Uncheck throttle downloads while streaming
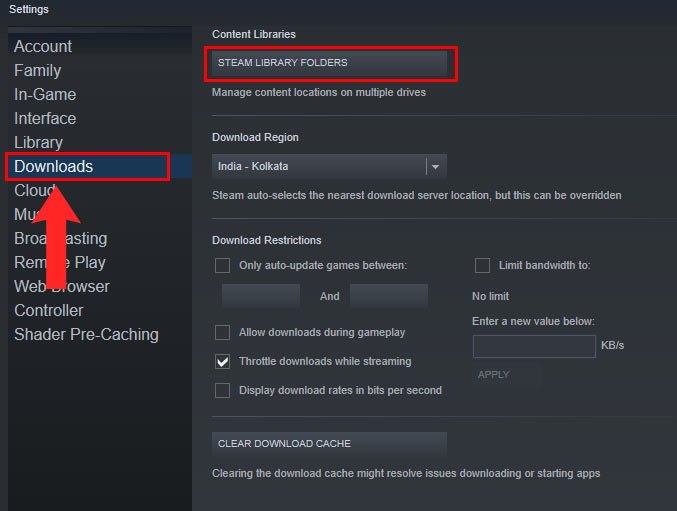 pyautogui.click(x=223, y=361)
